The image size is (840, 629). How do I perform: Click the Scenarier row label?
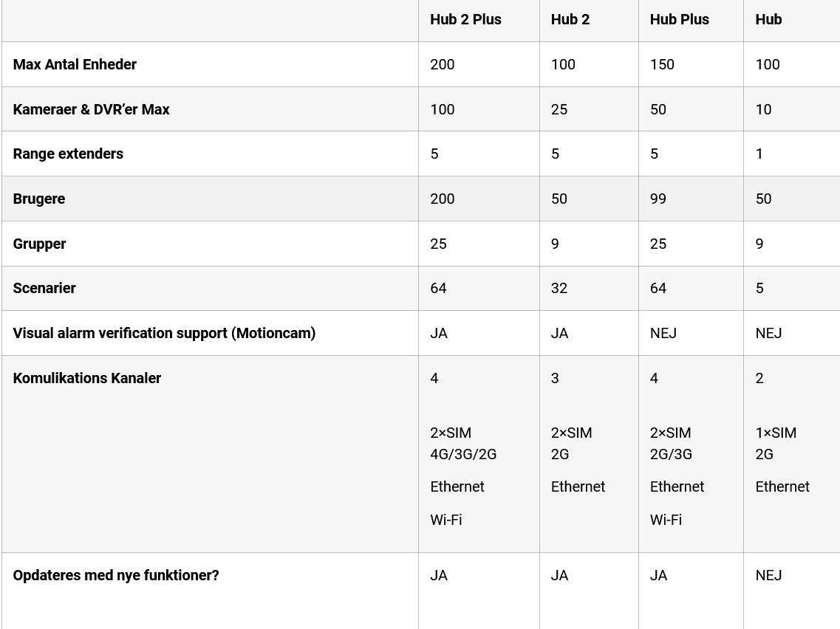click(44, 288)
